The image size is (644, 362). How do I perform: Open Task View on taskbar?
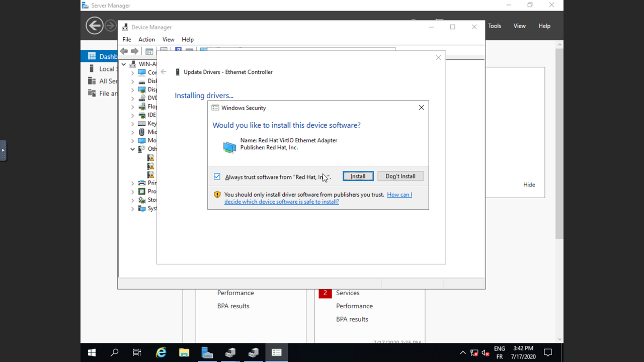pos(137,352)
